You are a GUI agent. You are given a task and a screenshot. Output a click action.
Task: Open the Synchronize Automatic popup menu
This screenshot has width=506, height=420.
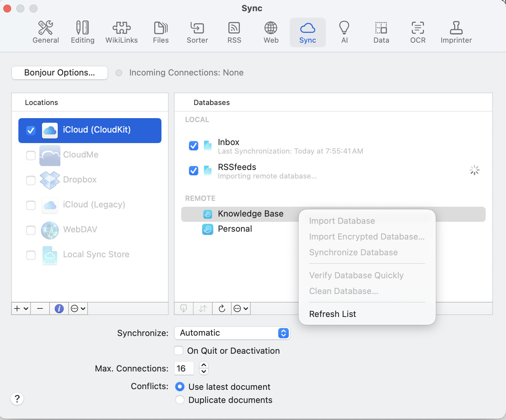232,333
